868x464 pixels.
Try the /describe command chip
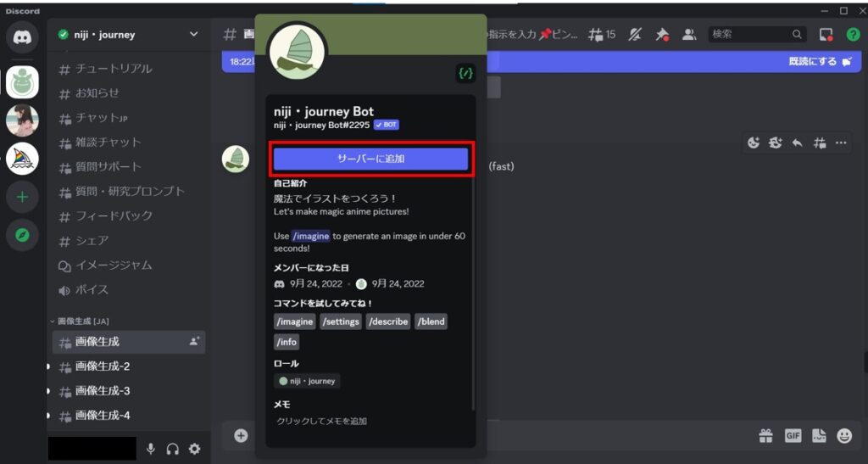pos(388,321)
